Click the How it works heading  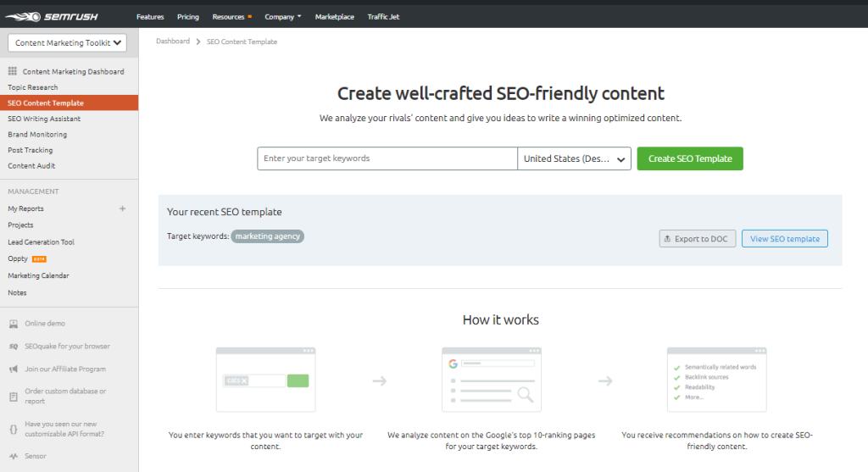point(500,319)
